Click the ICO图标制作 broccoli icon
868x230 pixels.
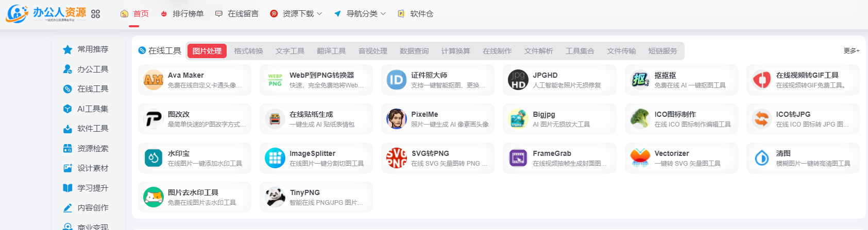640,119
